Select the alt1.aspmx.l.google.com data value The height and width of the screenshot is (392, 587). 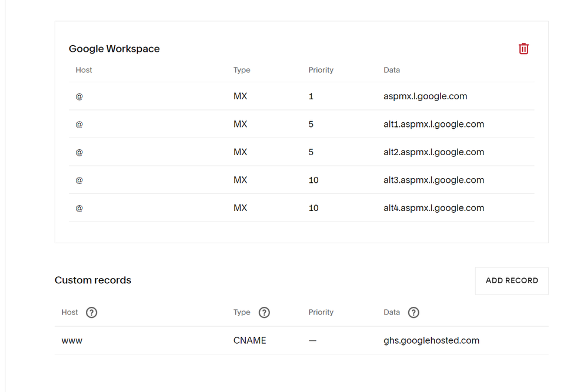point(433,124)
